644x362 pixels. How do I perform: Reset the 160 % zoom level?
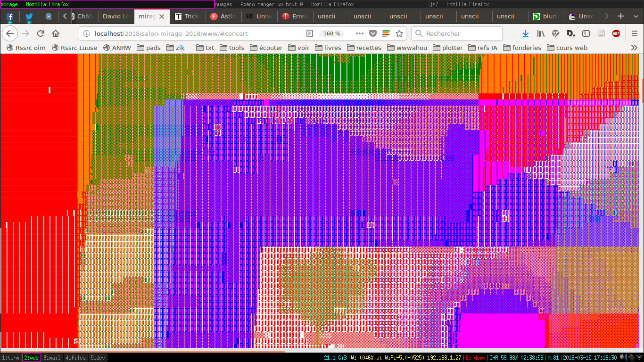click(331, 33)
